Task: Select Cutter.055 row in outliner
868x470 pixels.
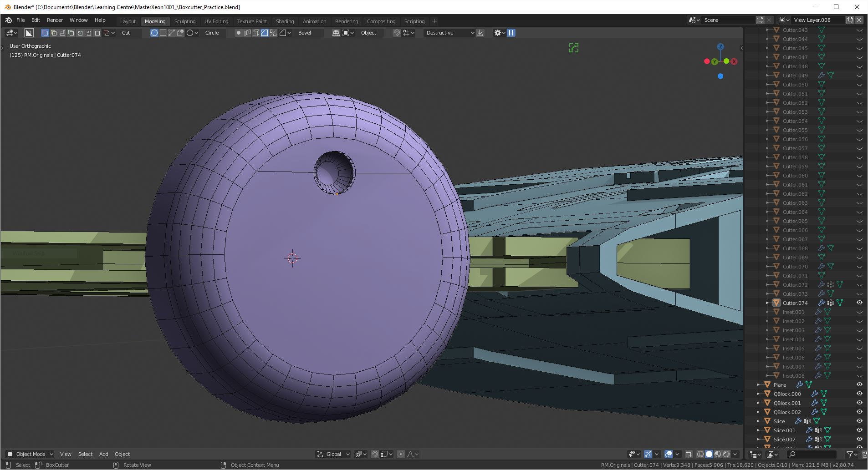Action: (806, 130)
